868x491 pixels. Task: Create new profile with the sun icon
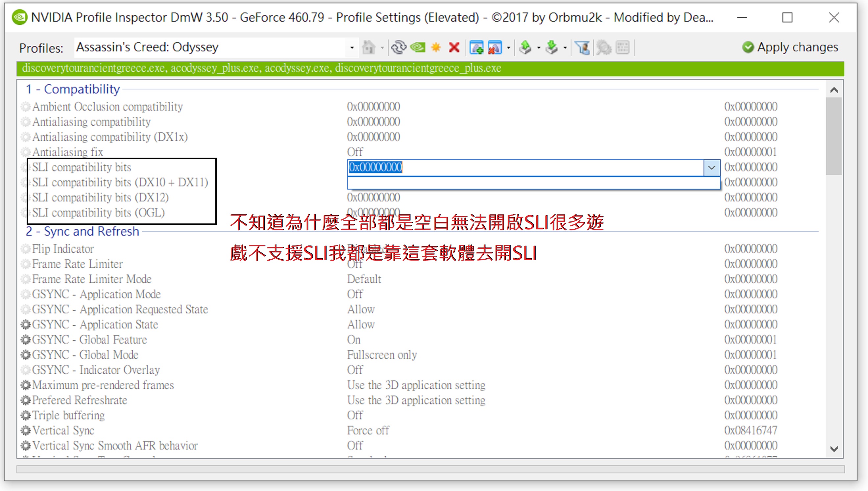click(436, 47)
